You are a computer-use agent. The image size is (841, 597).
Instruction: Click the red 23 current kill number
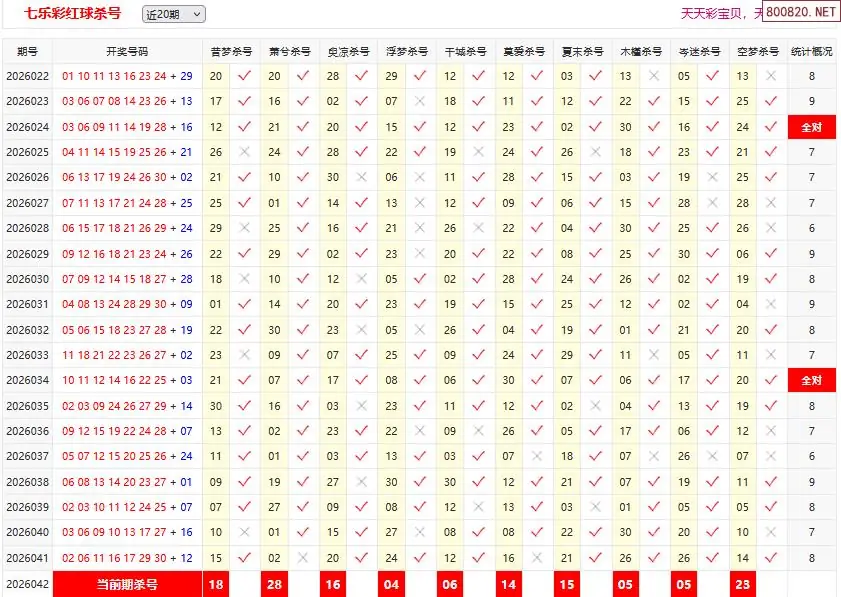742,584
